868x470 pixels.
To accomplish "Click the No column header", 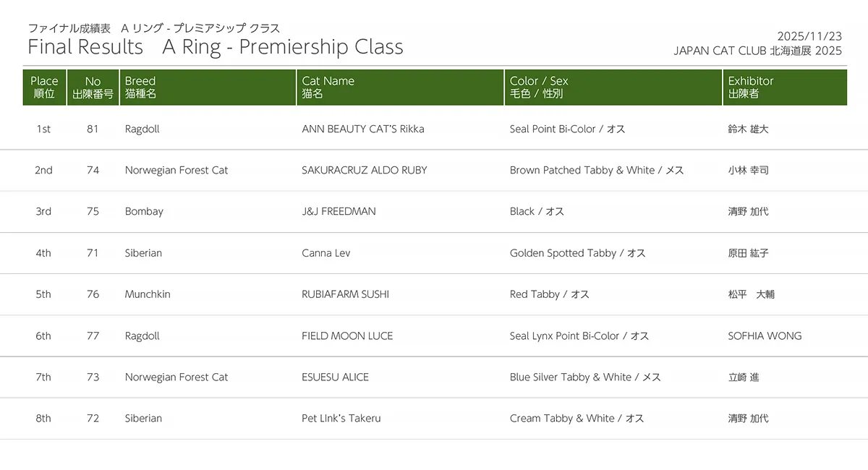I will pos(93,87).
